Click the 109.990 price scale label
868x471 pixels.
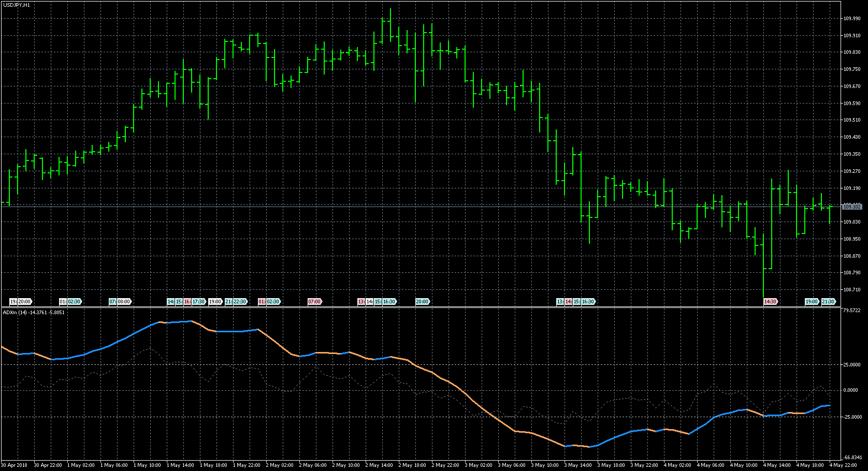click(851, 19)
